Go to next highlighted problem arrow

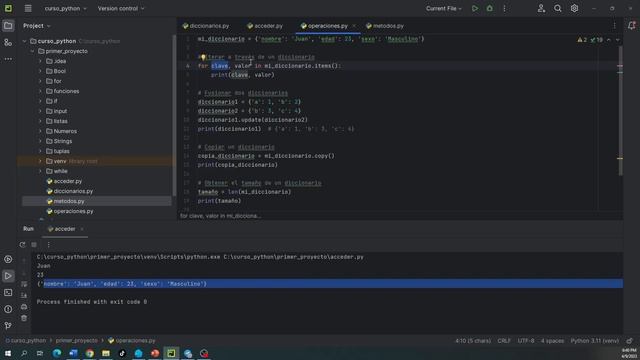point(617,40)
